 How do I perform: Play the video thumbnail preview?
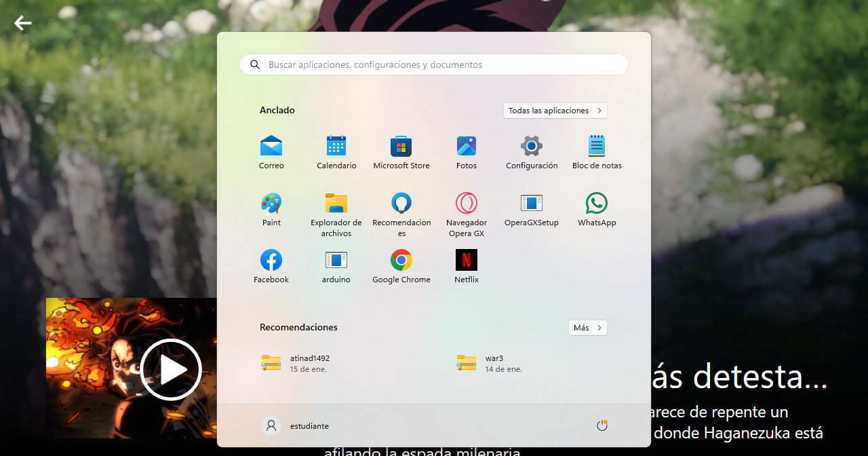[x=171, y=369]
